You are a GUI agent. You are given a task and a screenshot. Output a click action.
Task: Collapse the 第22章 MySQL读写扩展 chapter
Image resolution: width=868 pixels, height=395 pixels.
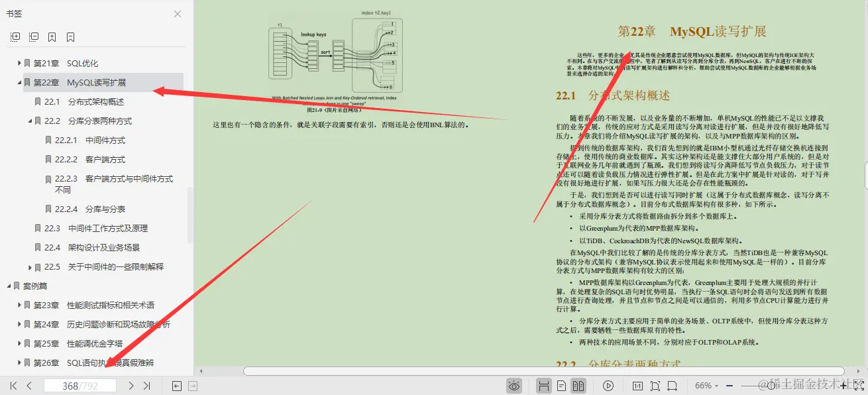[20, 82]
